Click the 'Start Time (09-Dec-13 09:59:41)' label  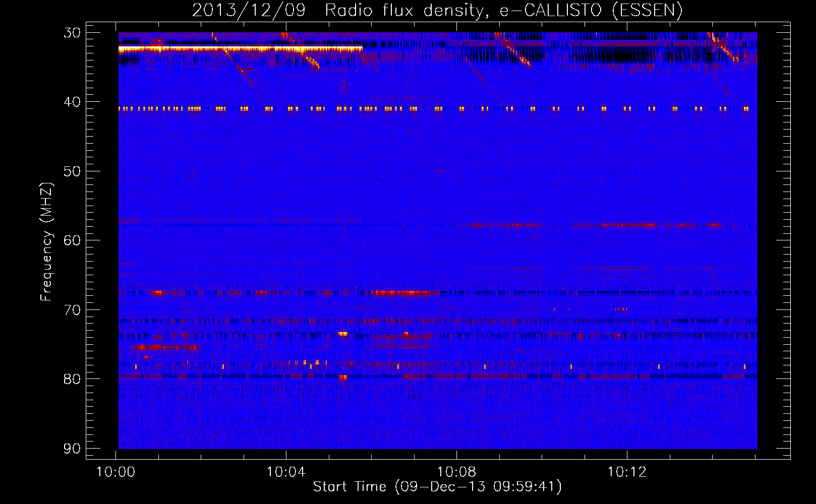pyautogui.click(x=437, y=486)
